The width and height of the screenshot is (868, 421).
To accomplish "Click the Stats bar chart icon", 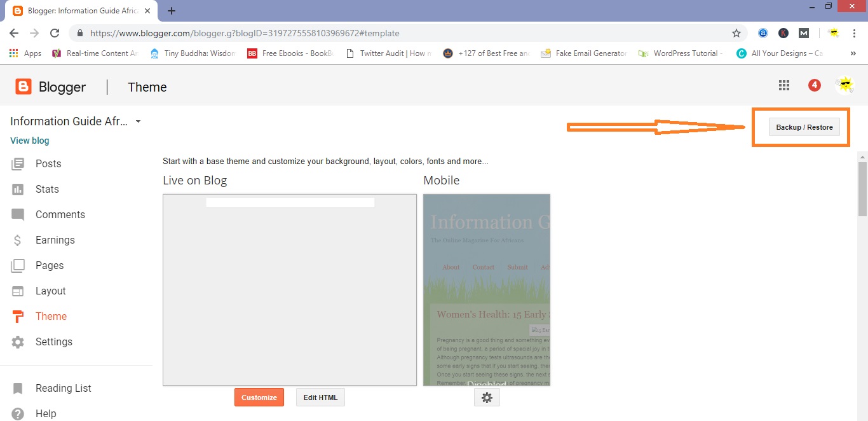I will pyautogui.click(x=18, y=190).
